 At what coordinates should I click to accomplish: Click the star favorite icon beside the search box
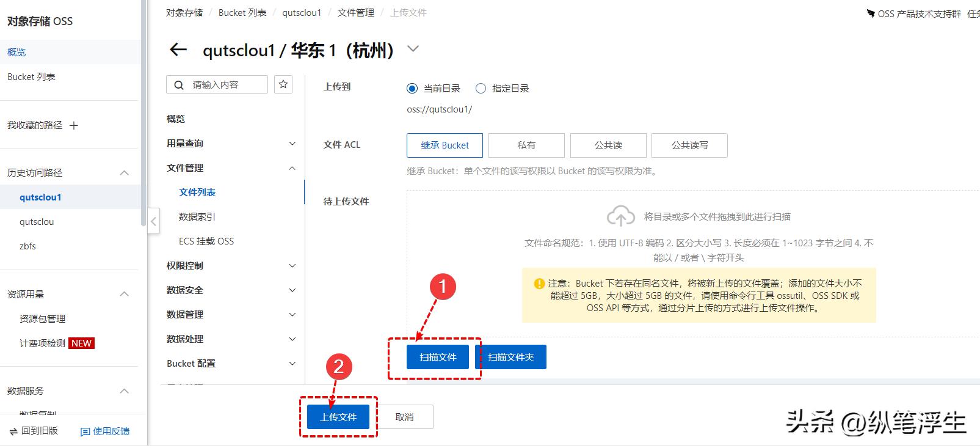click(283, 84)
